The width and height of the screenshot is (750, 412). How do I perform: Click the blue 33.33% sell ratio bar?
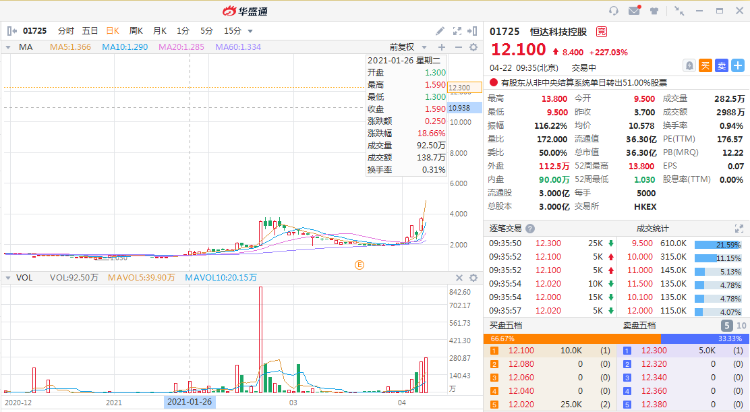click(x=705, y=339)
